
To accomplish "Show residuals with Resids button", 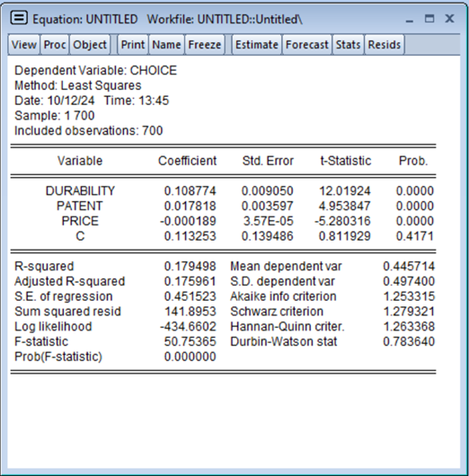I will (x=385, y=45).
